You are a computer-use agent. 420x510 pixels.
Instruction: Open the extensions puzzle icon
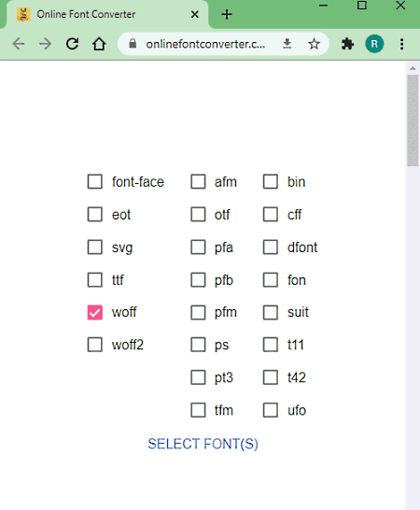347,44
